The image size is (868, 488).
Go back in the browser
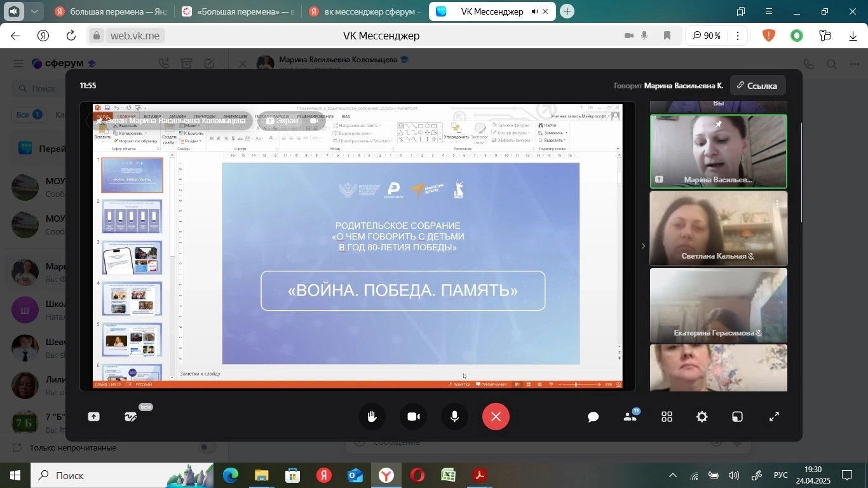pyautogui.click(x=15, y=36)
